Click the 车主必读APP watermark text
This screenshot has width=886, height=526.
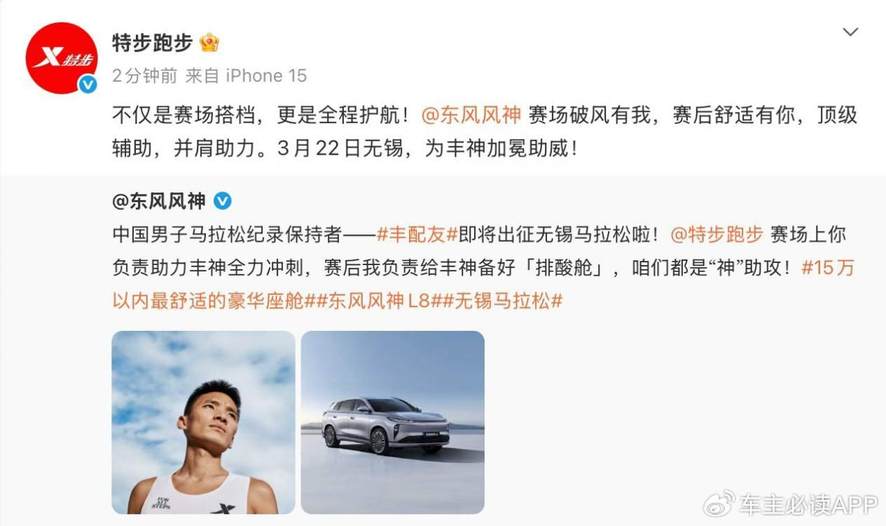[804, 502]
